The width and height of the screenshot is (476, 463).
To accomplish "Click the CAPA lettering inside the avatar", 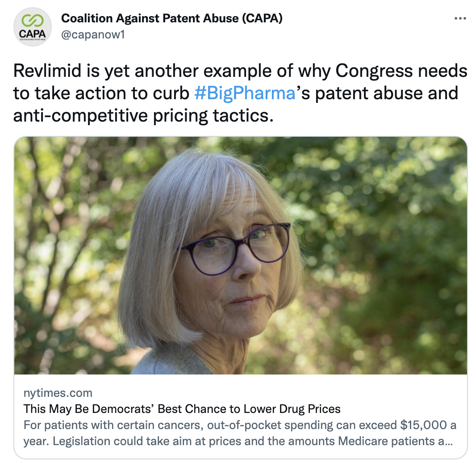I will coord(33,34).
